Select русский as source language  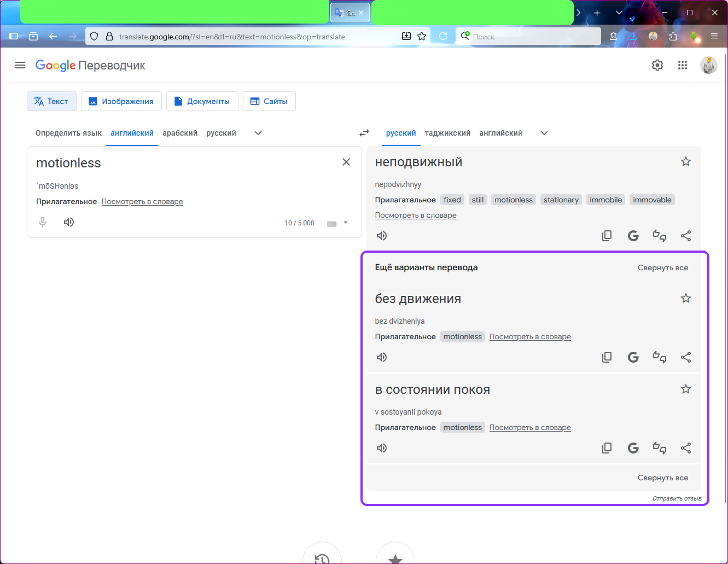pyautogui.click(x=221, y=133)
